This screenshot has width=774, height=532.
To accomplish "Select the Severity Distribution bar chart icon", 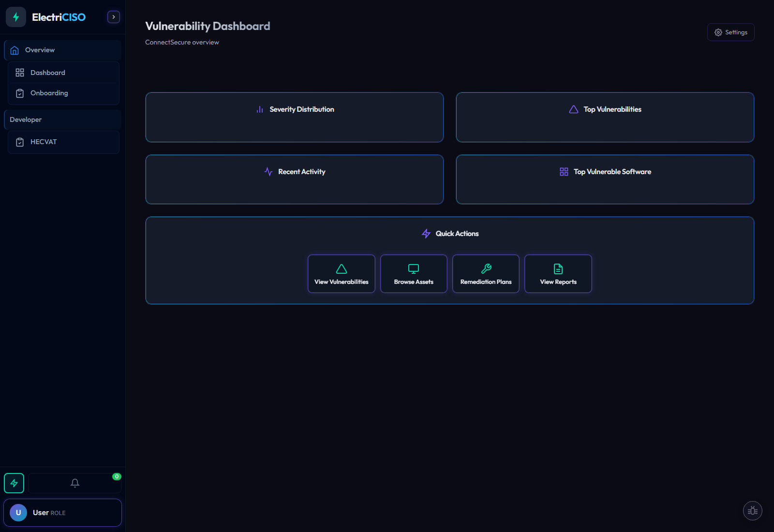I will point(260,109).
